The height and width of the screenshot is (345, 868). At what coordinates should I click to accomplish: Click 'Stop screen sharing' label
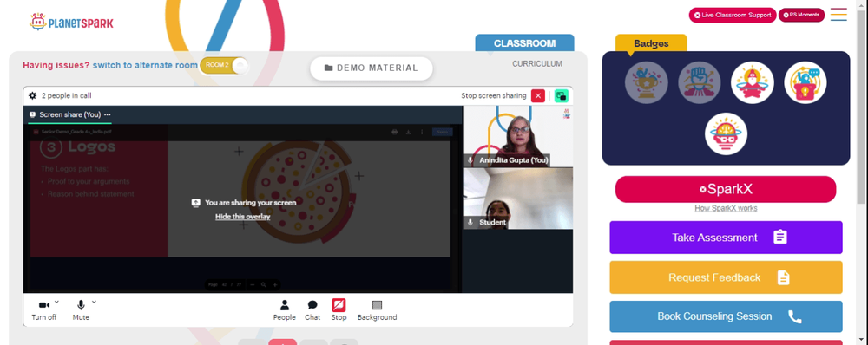point(494,95)
